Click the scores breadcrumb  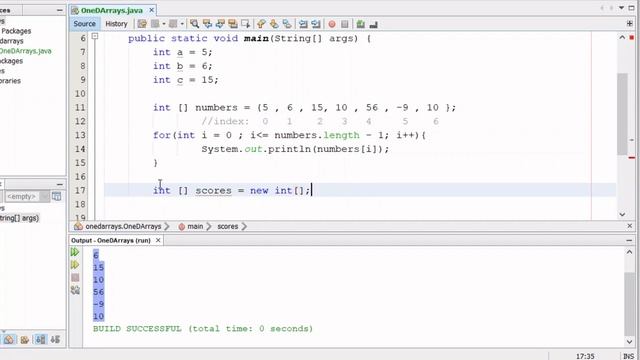(x=227, y=226)
